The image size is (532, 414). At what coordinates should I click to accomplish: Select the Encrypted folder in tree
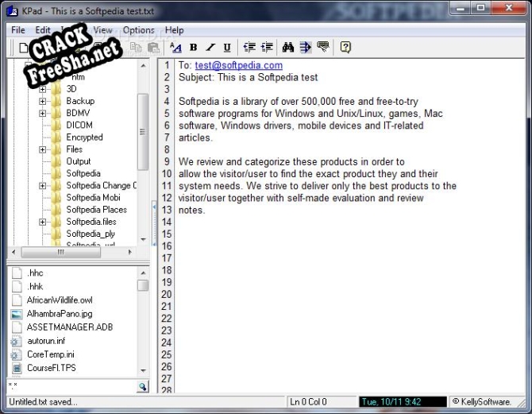pos(84,137)
